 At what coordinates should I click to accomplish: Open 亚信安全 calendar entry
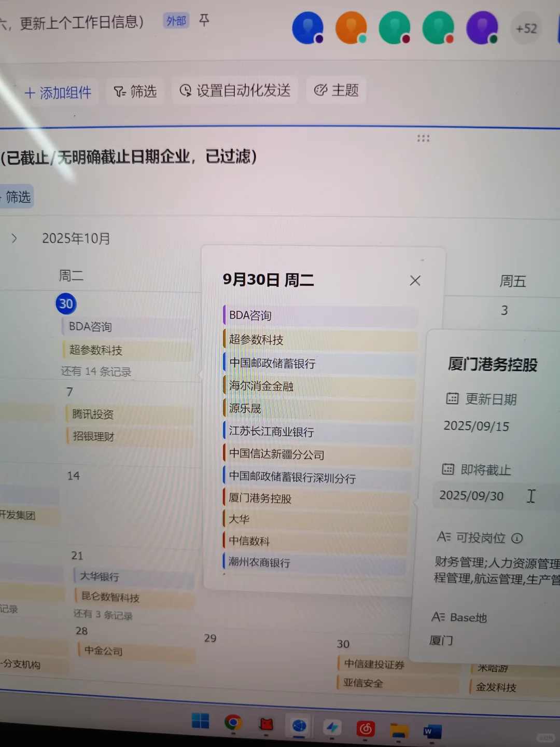pyautogui.click(x=398, y=683)
